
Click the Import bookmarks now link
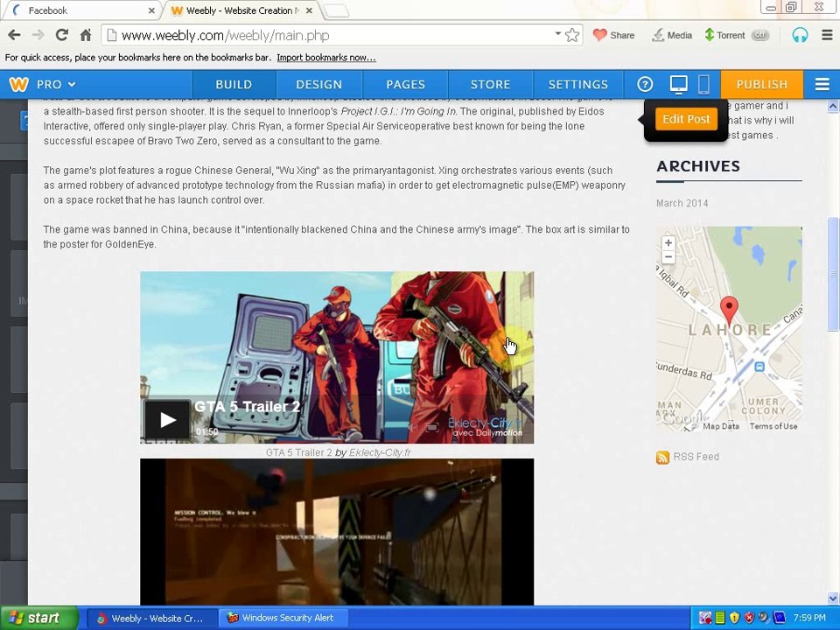326,58
